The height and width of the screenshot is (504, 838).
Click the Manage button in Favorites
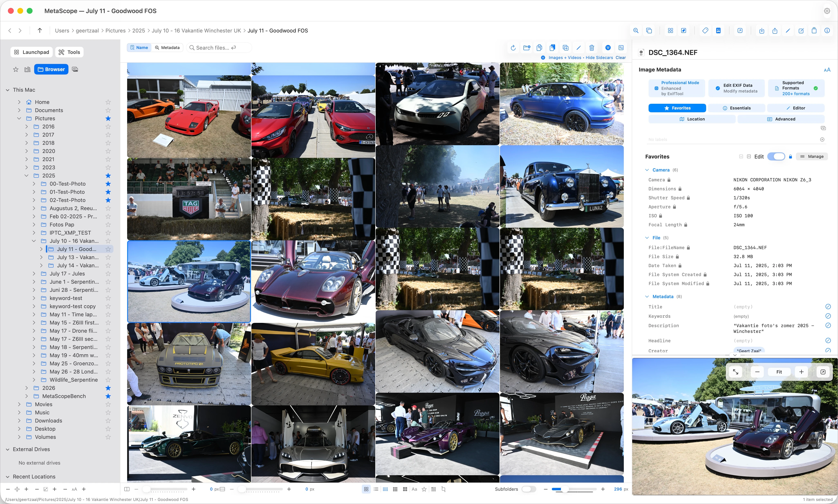pos(811,157)
